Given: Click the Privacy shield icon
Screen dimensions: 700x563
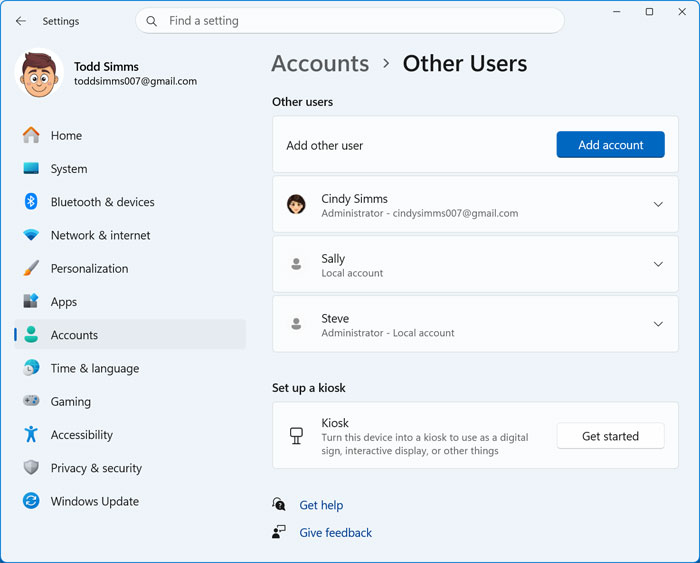Looking at the screenshot, I should [x=31, y=467].
